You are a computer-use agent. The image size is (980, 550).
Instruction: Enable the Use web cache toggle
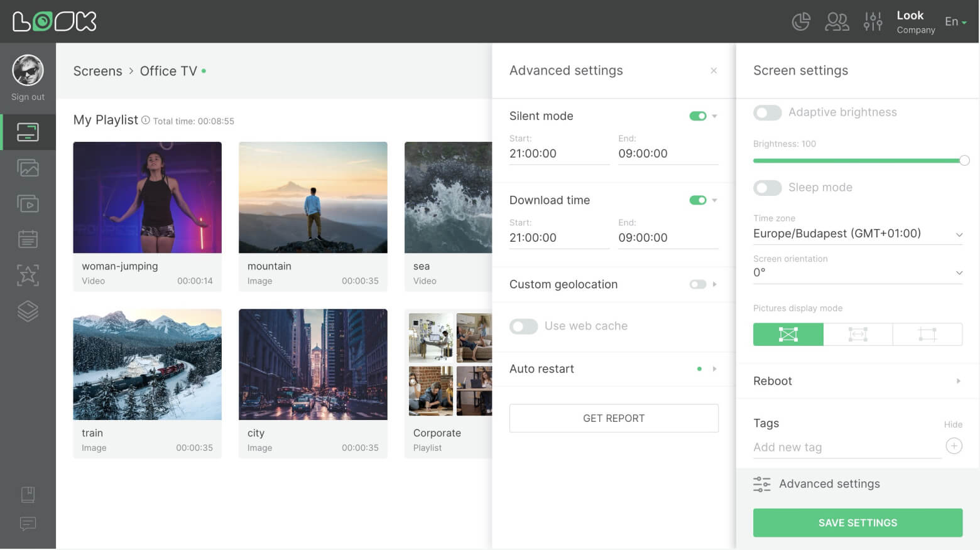[x=523, y=326]
